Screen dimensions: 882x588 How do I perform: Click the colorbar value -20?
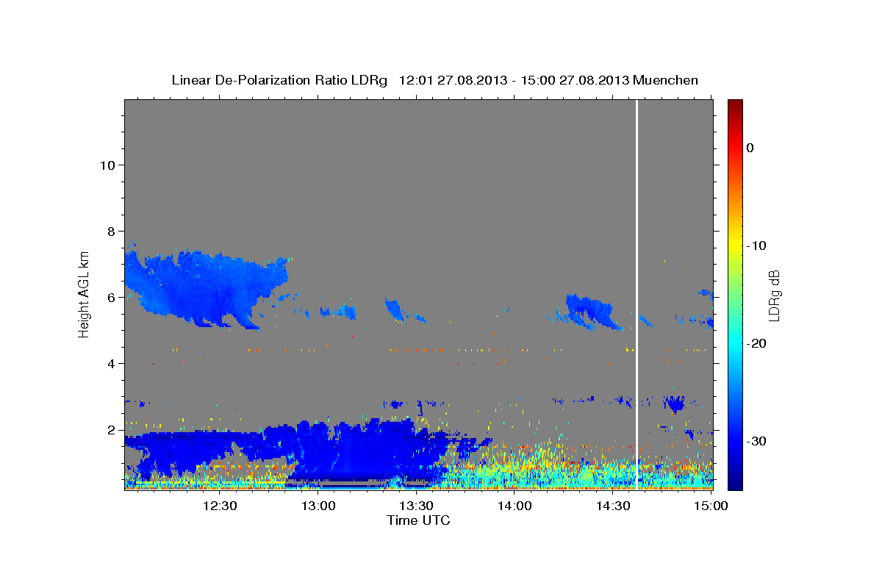click(x=756, y=343)
